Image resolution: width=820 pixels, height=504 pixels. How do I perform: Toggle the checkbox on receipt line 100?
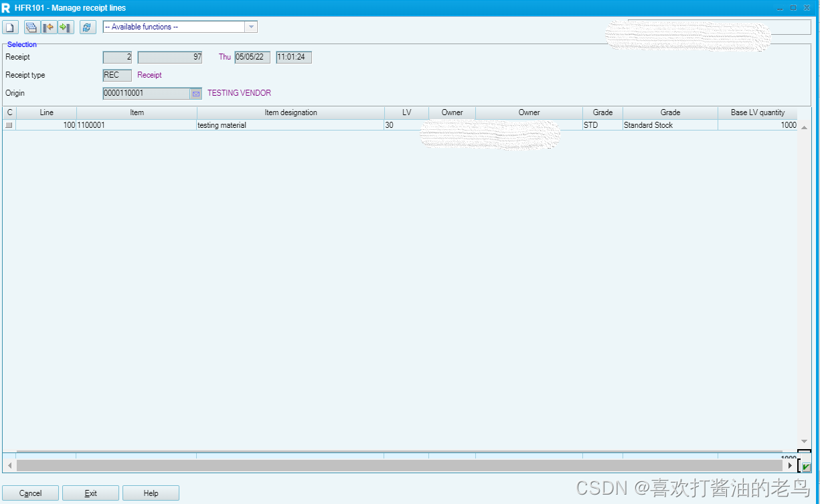[x=9, y=125]
